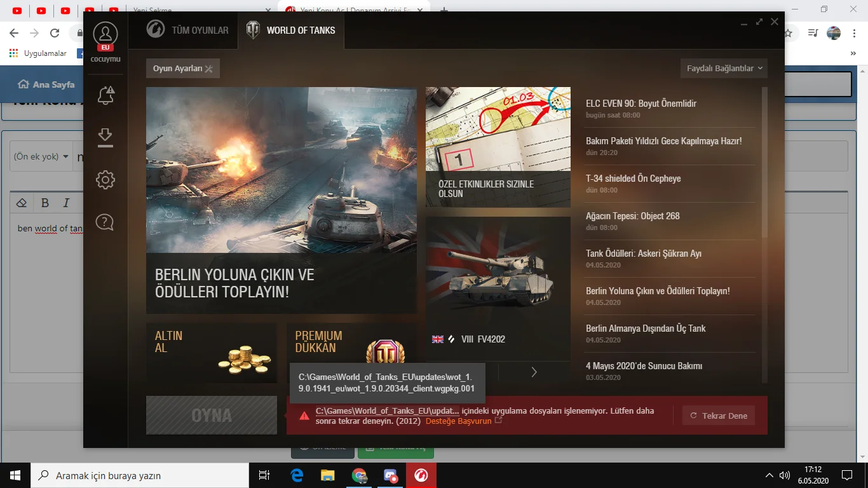This screenshot has height=488, width=868.
Task: Open the FV4202 featured tank card
Action: tap(498, 288)
